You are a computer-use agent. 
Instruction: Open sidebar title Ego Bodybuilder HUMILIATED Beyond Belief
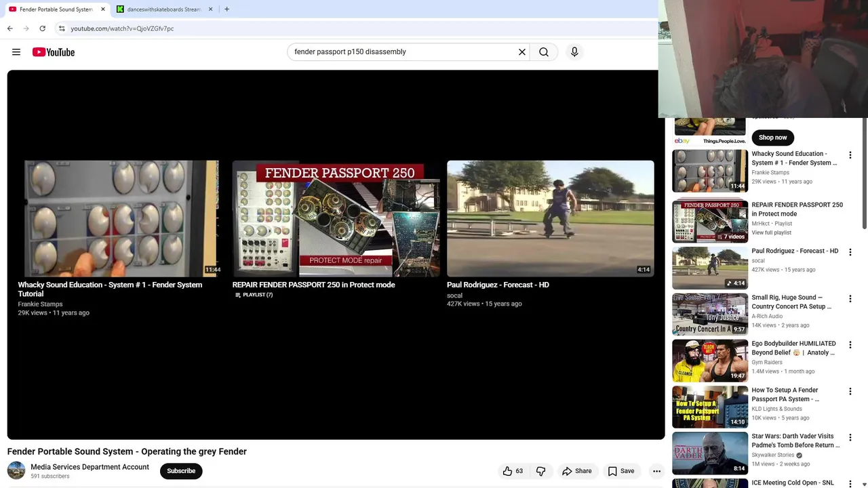(793, 348)
